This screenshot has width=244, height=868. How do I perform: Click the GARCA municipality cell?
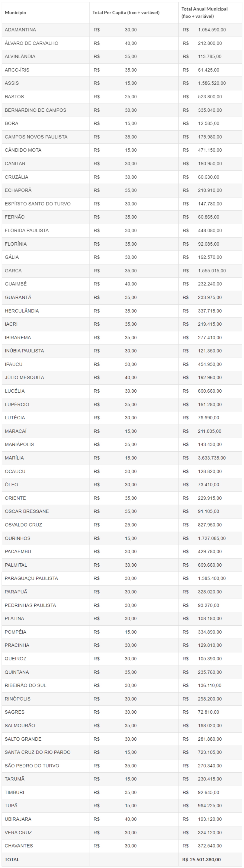click(x=13, y=271)
